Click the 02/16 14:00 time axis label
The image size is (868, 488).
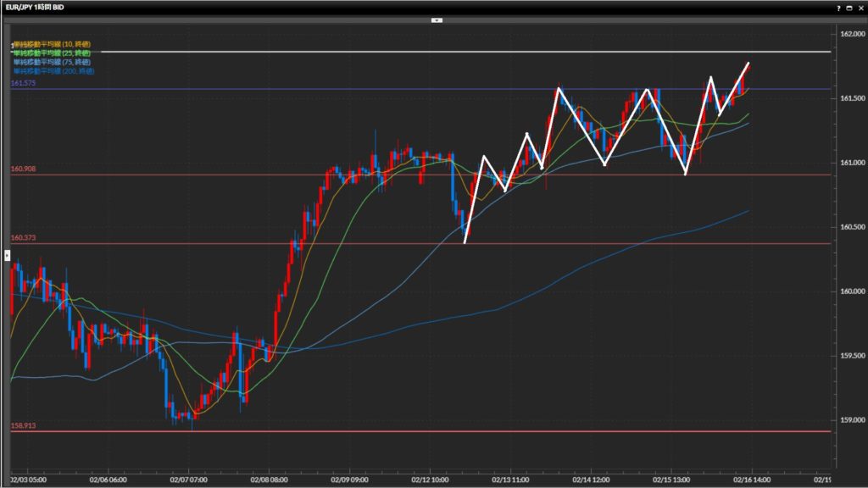point(750,479)
